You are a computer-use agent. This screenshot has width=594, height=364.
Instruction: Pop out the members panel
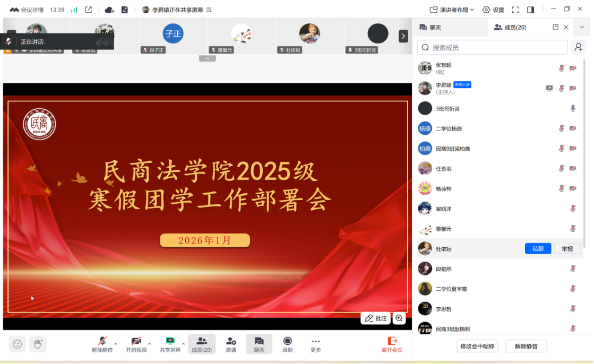555,27
